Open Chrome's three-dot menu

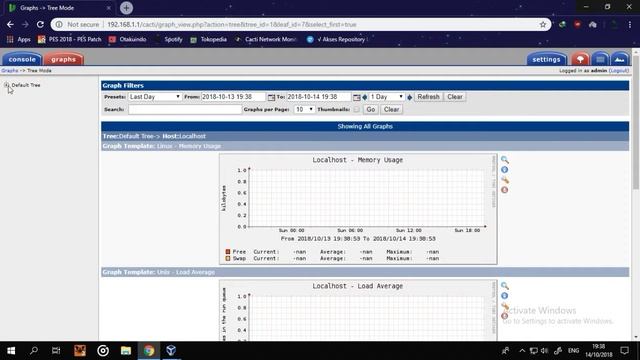click(x=630, y=24)
